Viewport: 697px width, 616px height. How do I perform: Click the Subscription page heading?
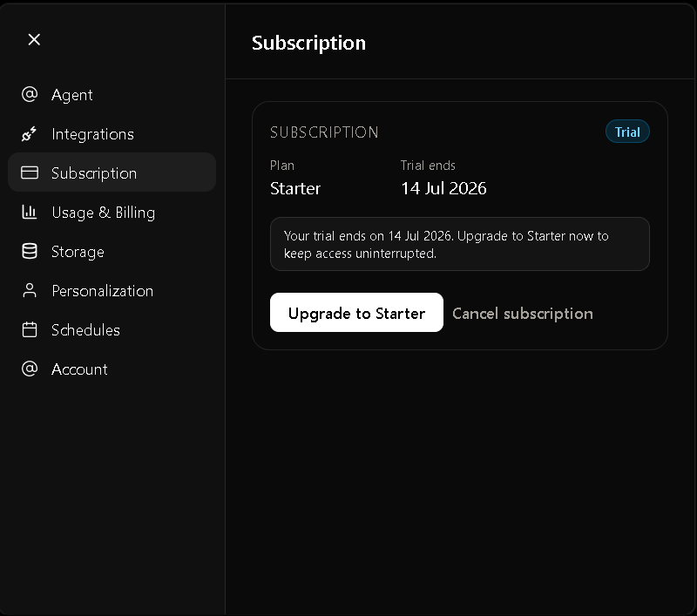(308, 43)
